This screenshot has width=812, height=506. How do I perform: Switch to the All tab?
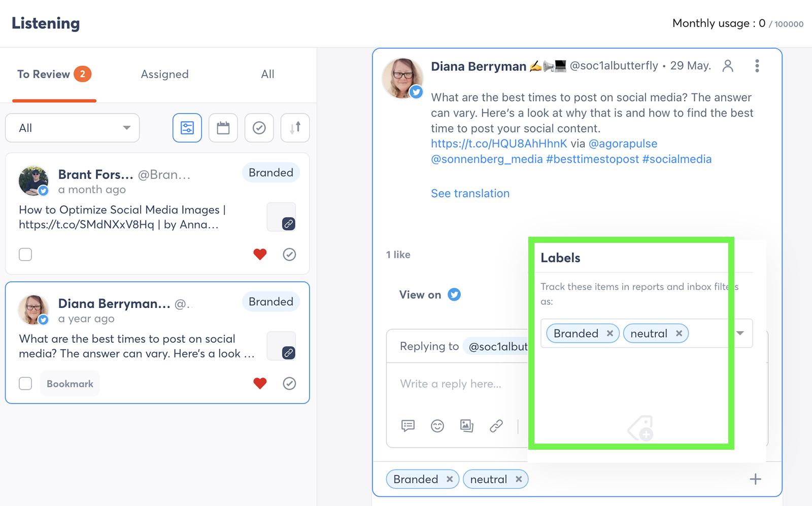coord(267,75)
